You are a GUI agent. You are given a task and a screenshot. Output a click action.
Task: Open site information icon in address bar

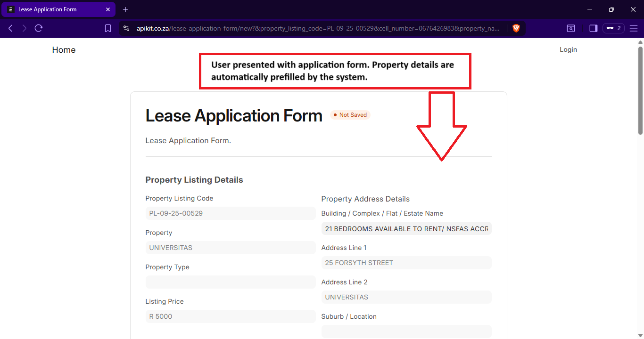(x=126, y=28)
